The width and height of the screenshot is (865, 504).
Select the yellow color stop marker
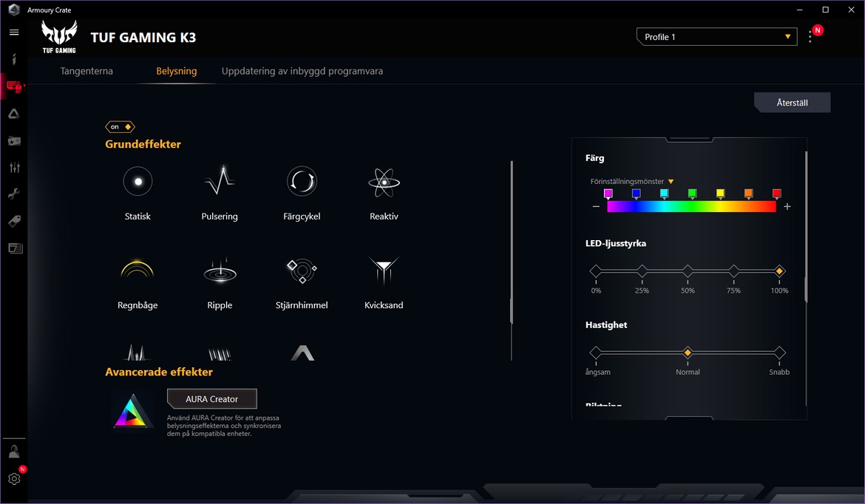(x=721, y=194)
